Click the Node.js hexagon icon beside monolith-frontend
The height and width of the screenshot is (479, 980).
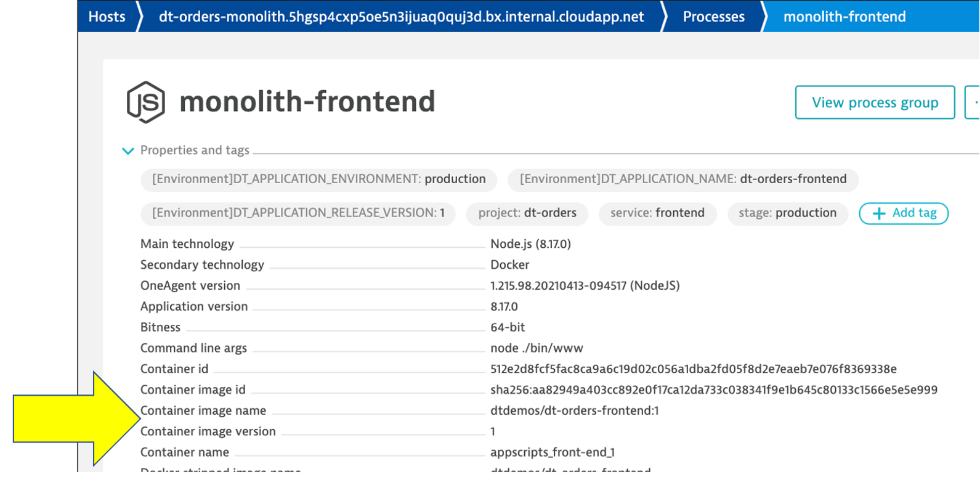tap(145, 102)
